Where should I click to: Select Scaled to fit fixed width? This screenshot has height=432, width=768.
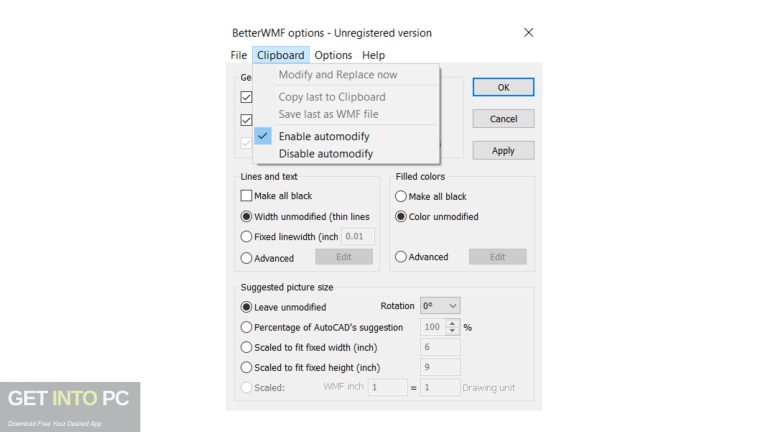247,347
